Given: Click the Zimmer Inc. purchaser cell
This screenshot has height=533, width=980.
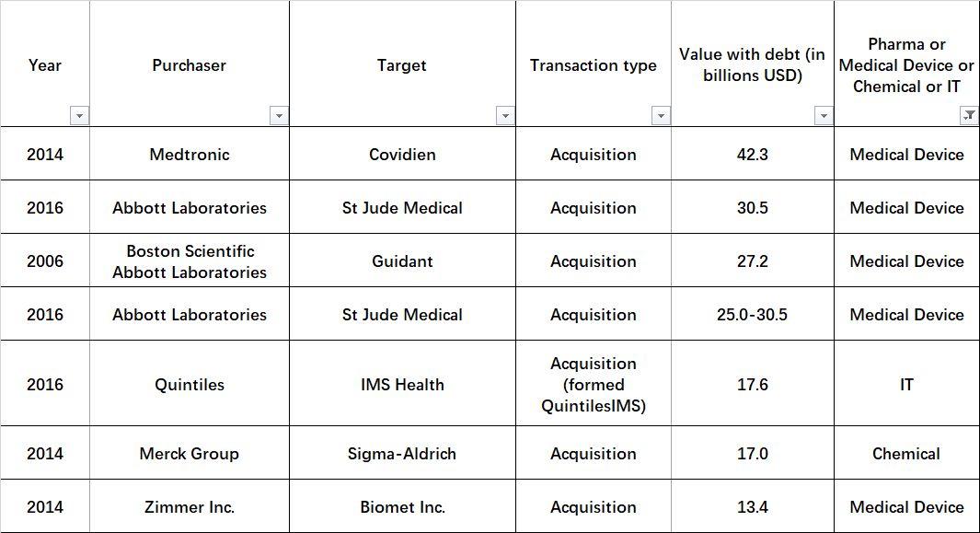Looking at the screenshot, I should [x=190, y=506].
